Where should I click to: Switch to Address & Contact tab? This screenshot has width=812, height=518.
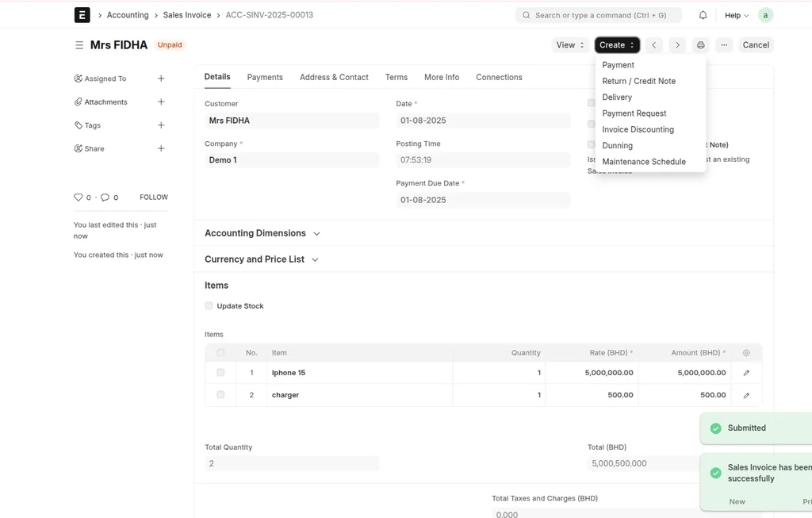tap(334, 77)
